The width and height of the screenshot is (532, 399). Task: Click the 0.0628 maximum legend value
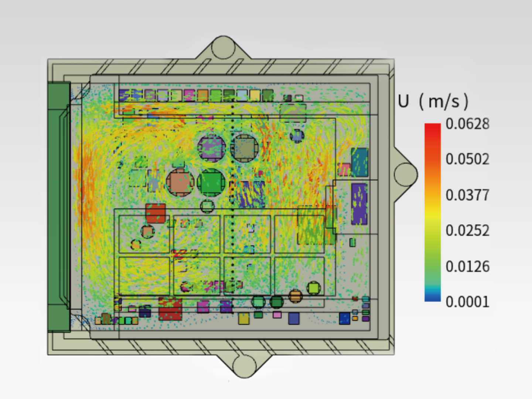coord(467,124)
